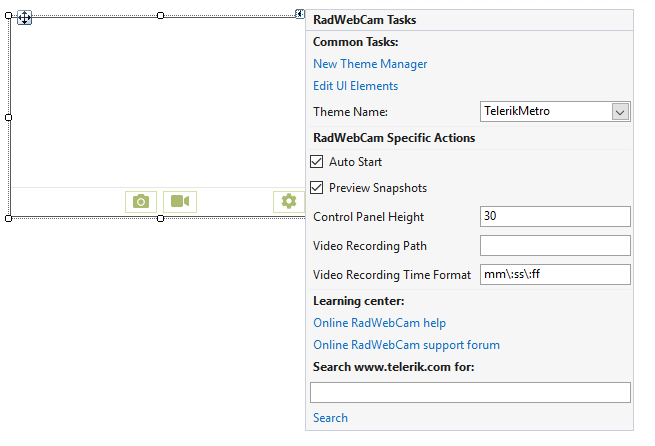Image resolution: width=655 pixels, height=446 pixels.
Task: Select the bottom-center resize handle
Action: click(160, 218)
